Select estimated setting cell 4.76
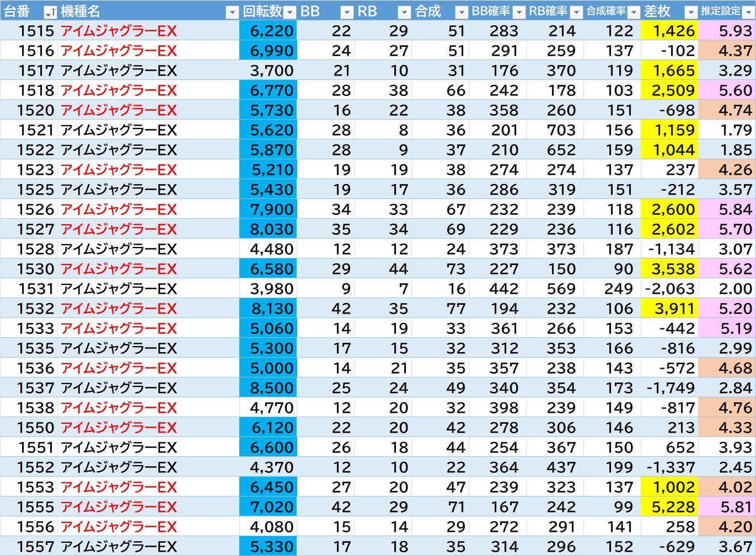756x556 pixels. tap(727, 408)
